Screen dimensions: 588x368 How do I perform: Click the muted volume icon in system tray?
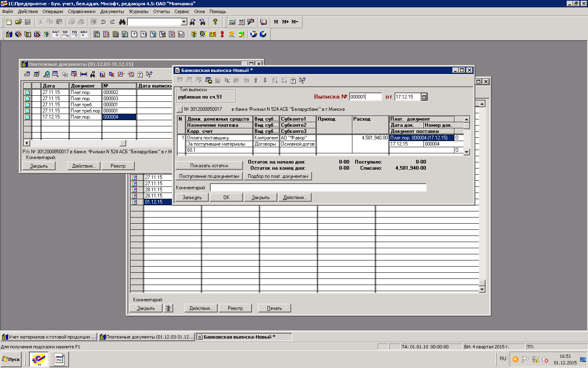(545, 360)
